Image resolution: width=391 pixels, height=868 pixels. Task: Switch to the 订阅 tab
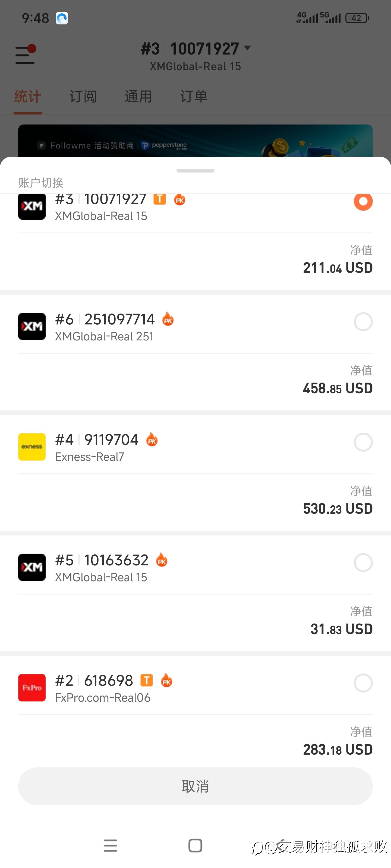[83, 97]
